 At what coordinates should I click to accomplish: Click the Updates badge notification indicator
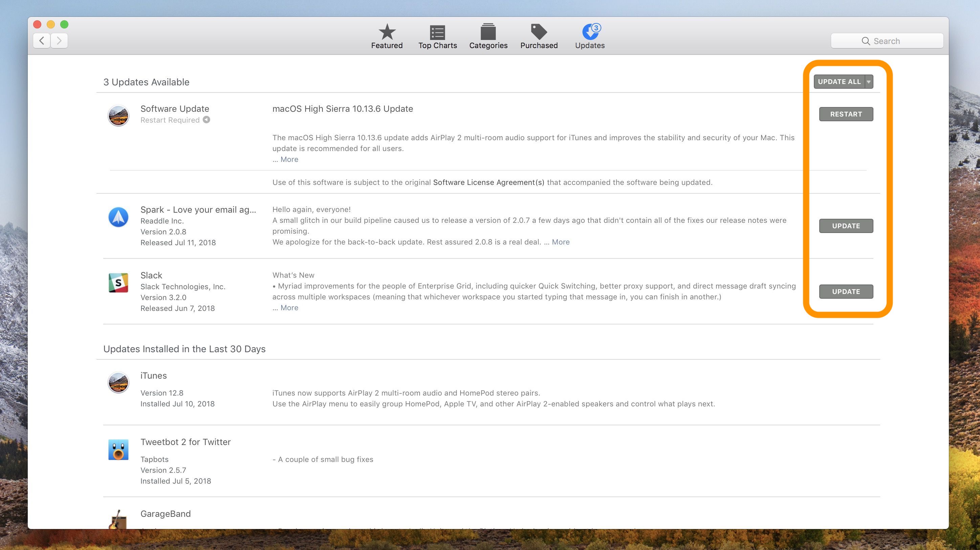click(595, 28)
